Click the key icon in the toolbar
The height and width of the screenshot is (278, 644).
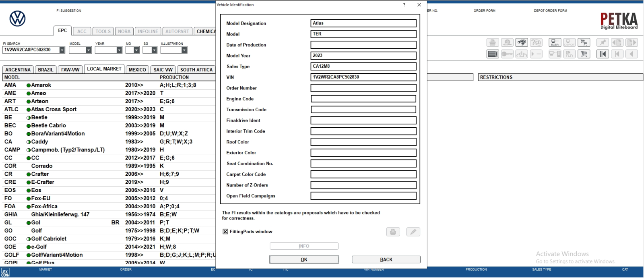coord(507,54)
